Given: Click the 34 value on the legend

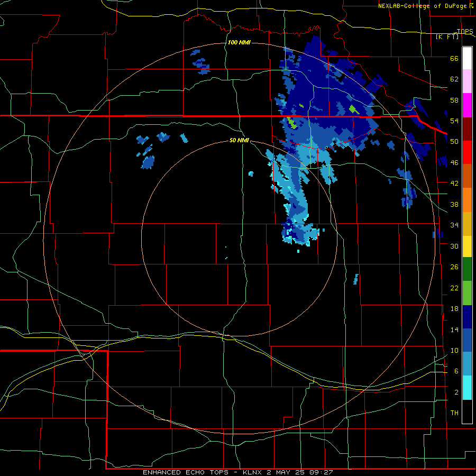Looking at the screenshot, I should click(x=454, y=225).
